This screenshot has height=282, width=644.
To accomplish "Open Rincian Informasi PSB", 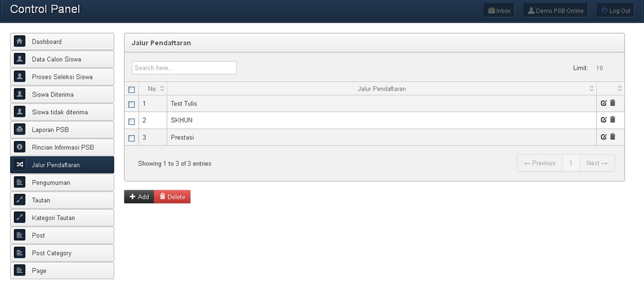I will pos(62,147).
